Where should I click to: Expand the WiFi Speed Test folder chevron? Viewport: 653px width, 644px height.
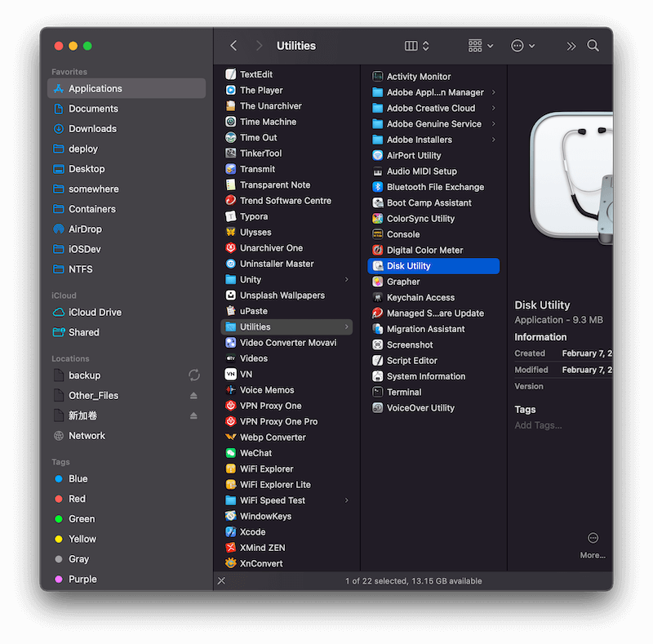click(x=346, y=500)
